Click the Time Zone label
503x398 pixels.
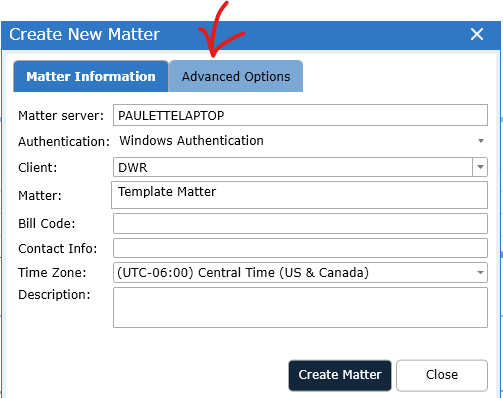[x=52, y=273]
